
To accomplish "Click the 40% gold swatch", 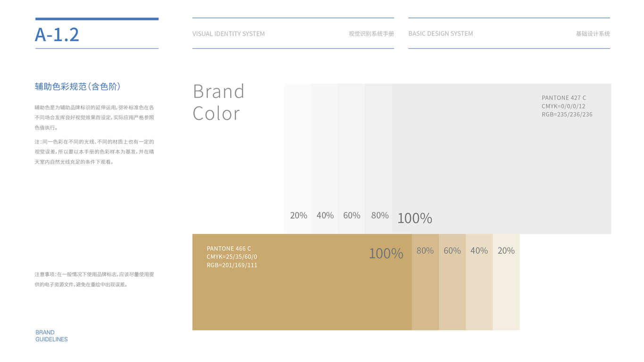I will [479, 282].
